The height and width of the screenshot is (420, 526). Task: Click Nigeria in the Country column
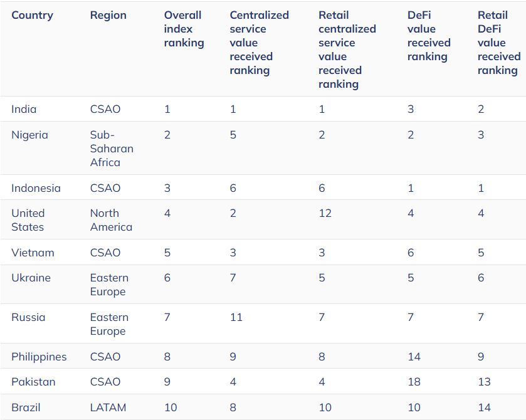click(29, 135)
